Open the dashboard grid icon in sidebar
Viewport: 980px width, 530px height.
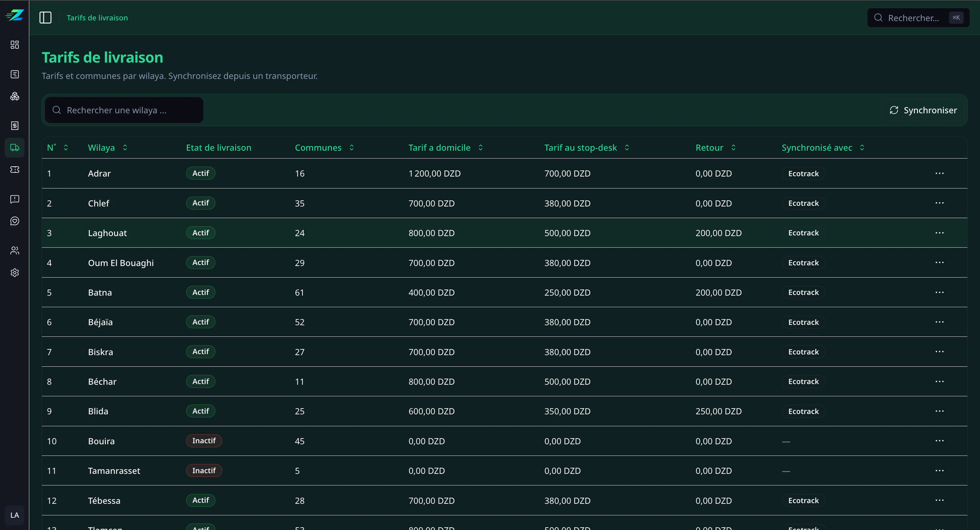14,45
